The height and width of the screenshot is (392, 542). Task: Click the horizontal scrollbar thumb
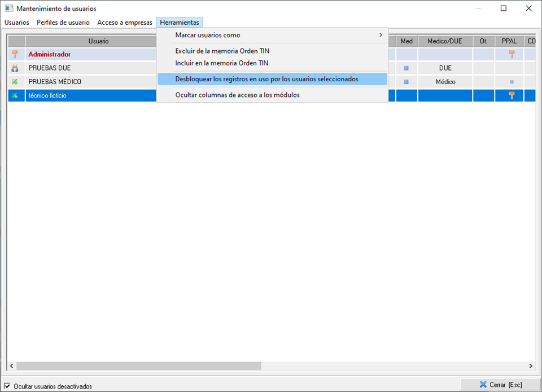(138, 366)
